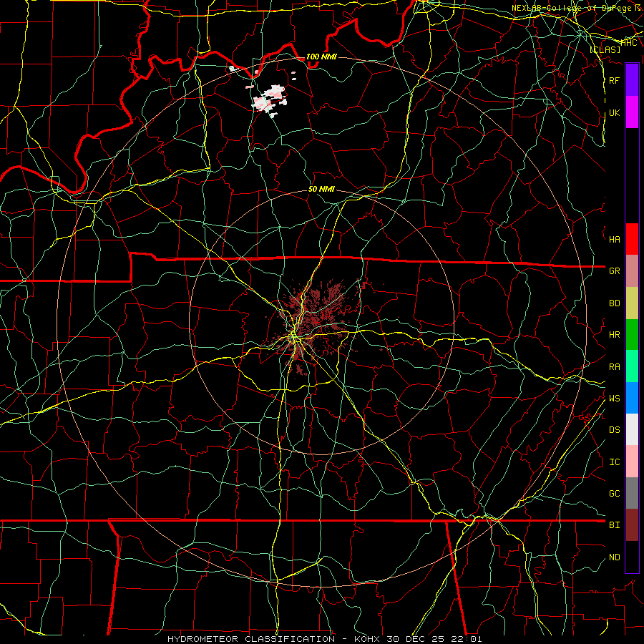Click the [CLAS] legend header text
The width and height of the screenshot is (644, 644).
(x=605, y=49)
